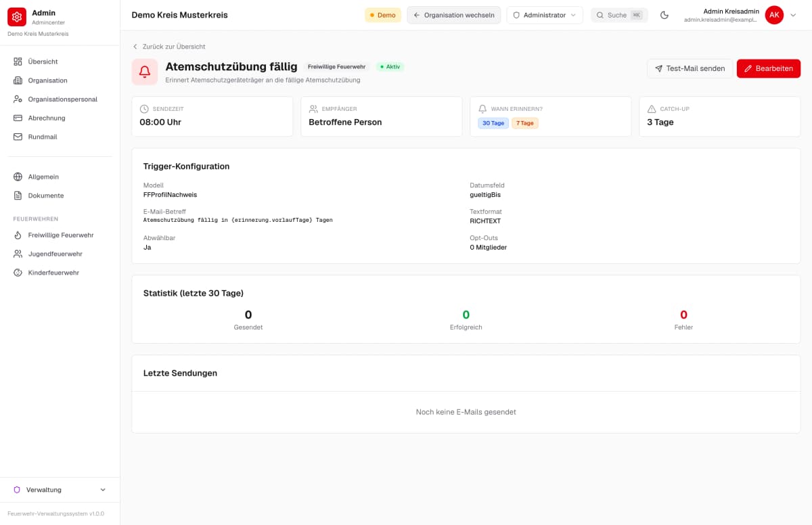Select Jugendfeuerwehr in the sidebar

coord(60,254)
